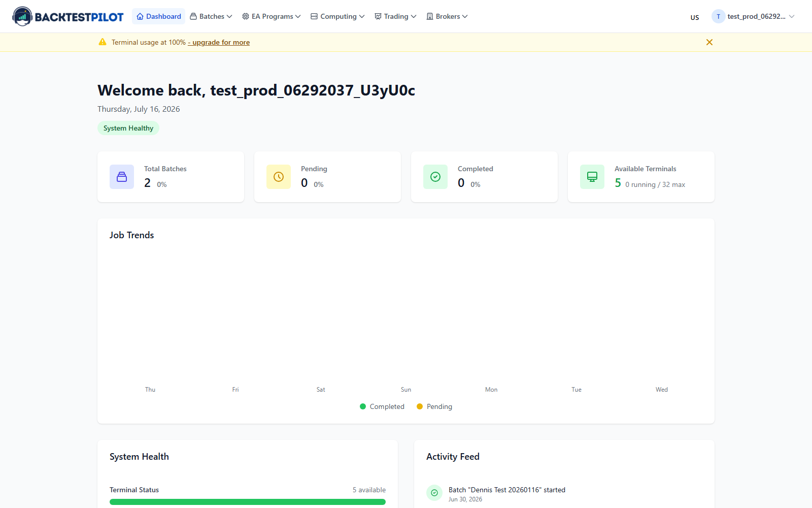The width and height of the screenshot is (812, 508).
Task: Open the Computing menu
Action: click(337, 16)
